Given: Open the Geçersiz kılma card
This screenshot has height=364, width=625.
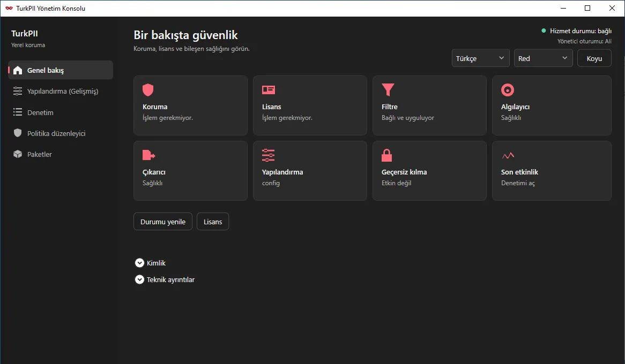Looking at the screenshot, I should 429,170.
